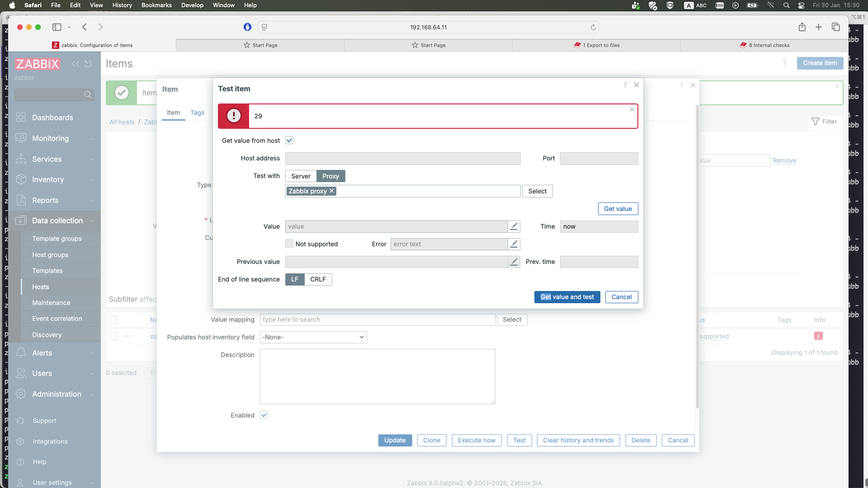Click the Test item help question mark

pos(625,85)
